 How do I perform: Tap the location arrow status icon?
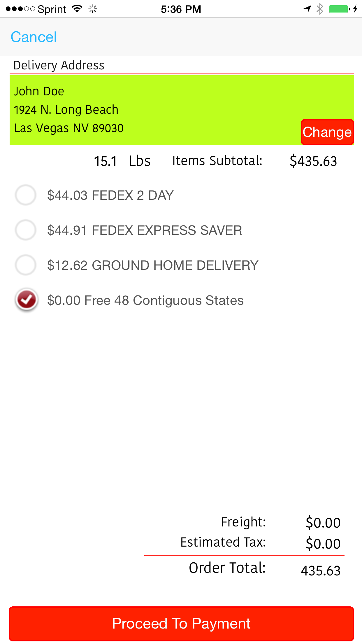click(307, 9)
